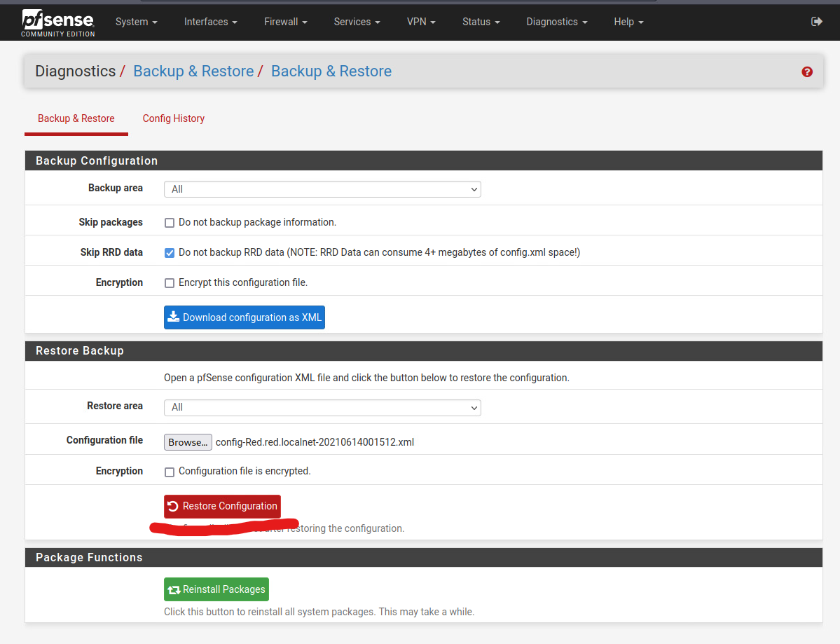Click the 'Open a pfSense configuration XML file' instruction text
Viewport: 840px width, 644px height.
point(366,378)
